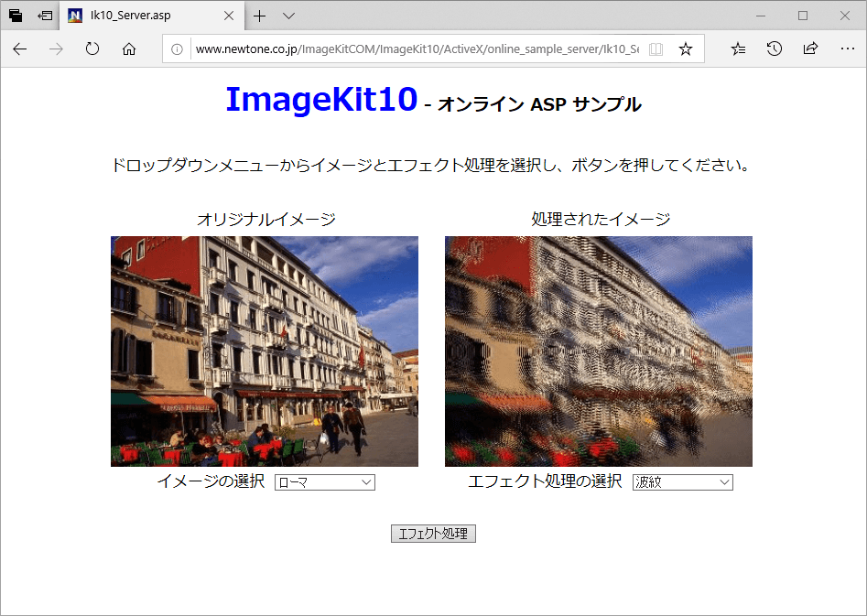Viewport: 867px width, 616px height.
Task: Minimize the browser window
Action: coord(761,16)
